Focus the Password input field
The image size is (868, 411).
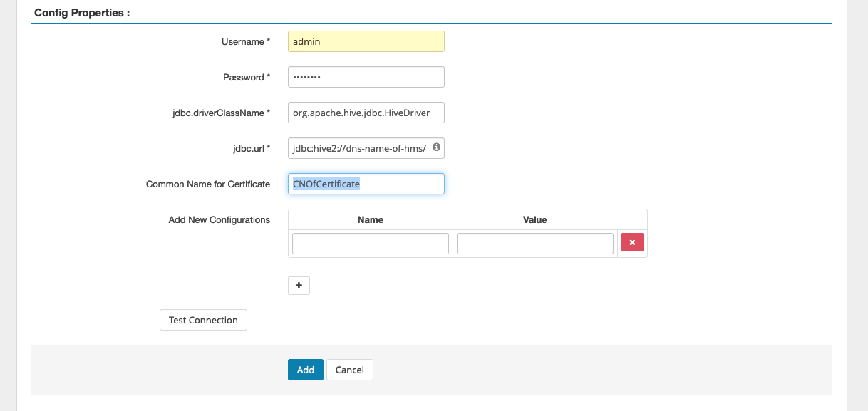pyautogui.click(x=366, y=77)
